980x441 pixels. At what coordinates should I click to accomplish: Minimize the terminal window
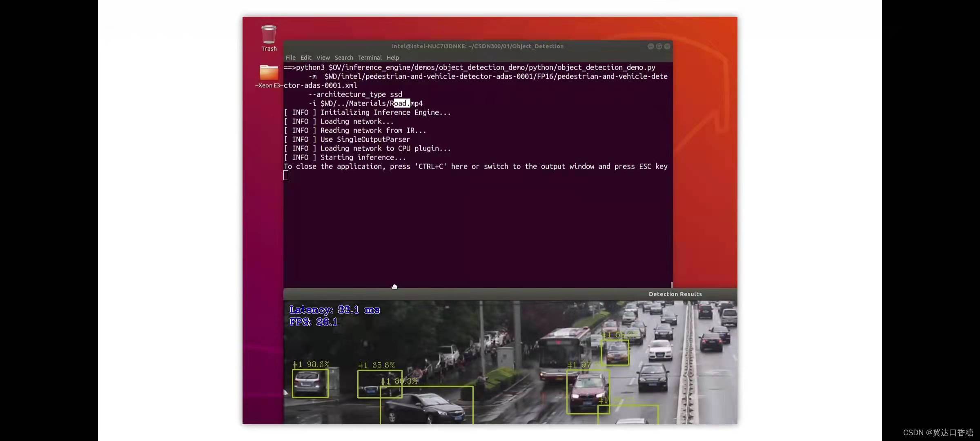(651, 47)
